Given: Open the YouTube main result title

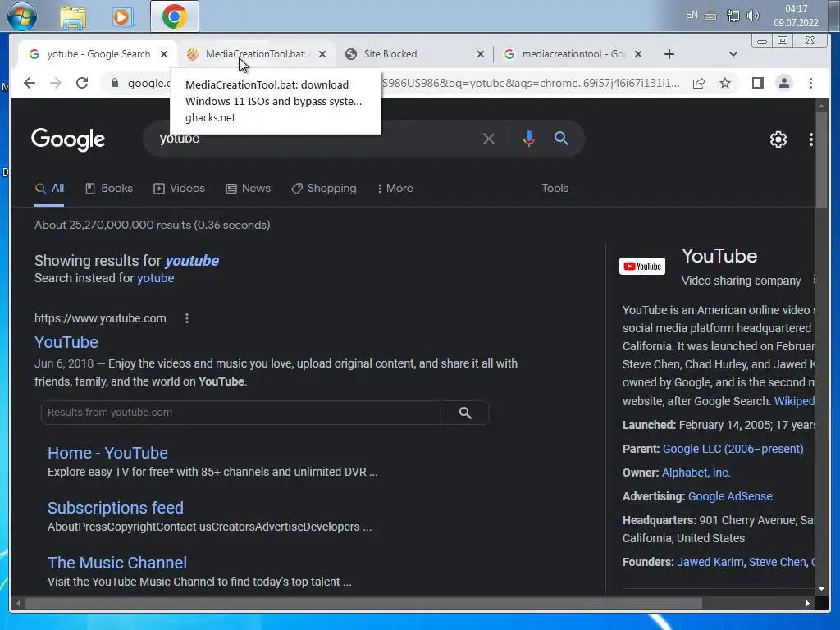Looking at the screenshot, I should 66,342.
